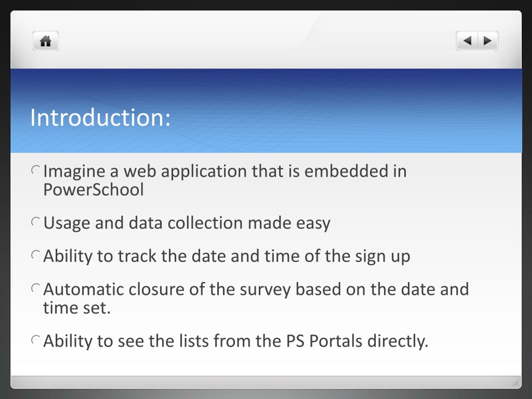The height and width of the screenshot is (399, 532).
Task: Click bullet marker before 'Usage and data collection'
Action: tap(35, 222)
